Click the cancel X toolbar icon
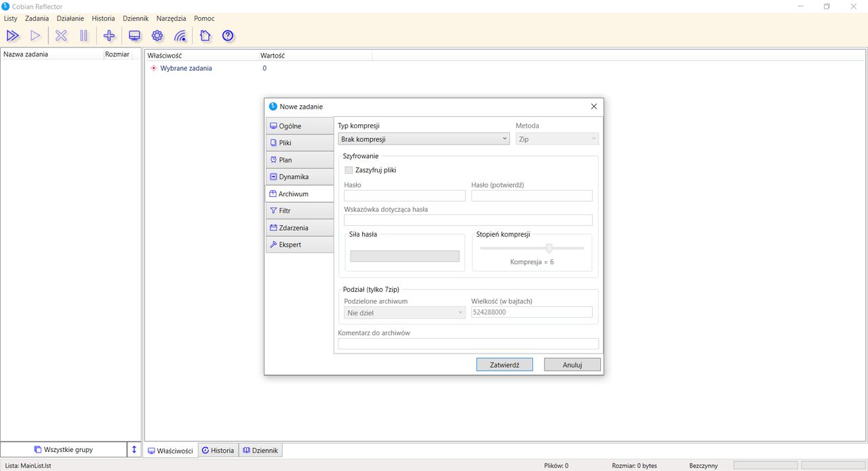The image size is (868, 471). click(x=61, y=35)
